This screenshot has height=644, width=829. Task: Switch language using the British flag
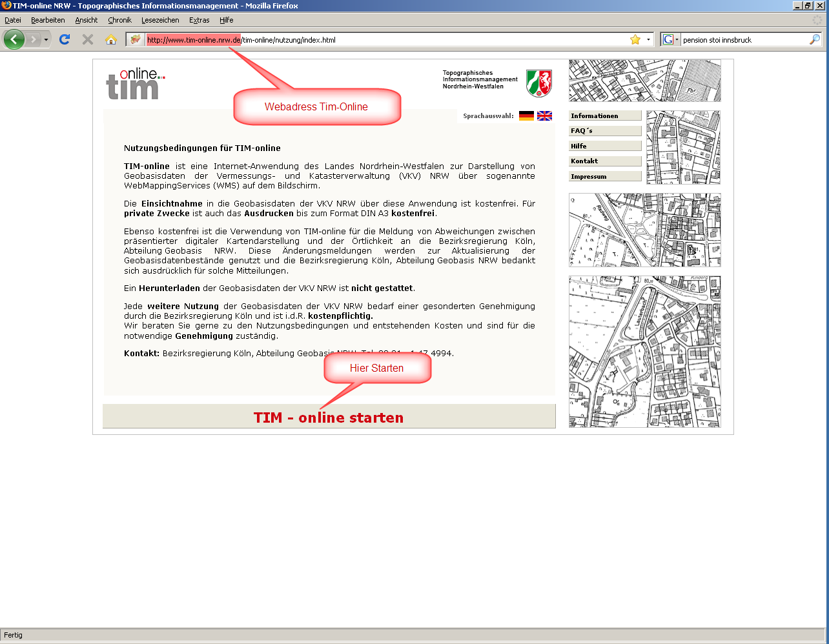pos(544,116)
